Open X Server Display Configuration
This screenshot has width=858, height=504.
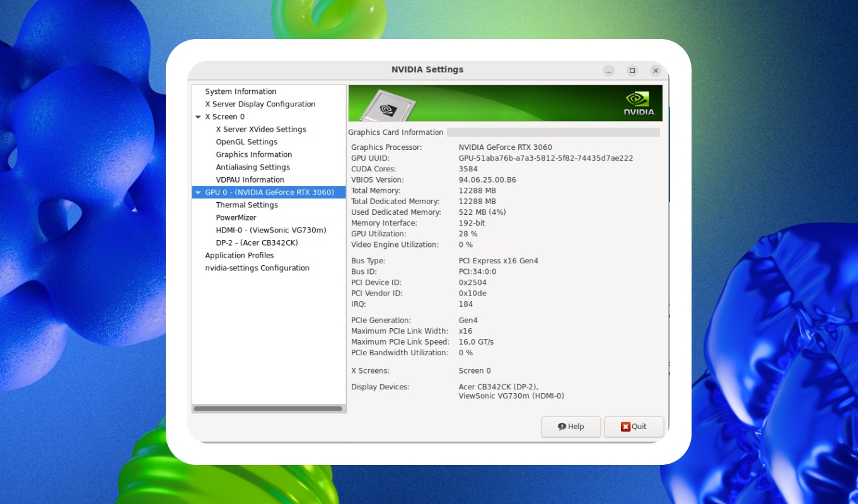[x=260, y=104]
